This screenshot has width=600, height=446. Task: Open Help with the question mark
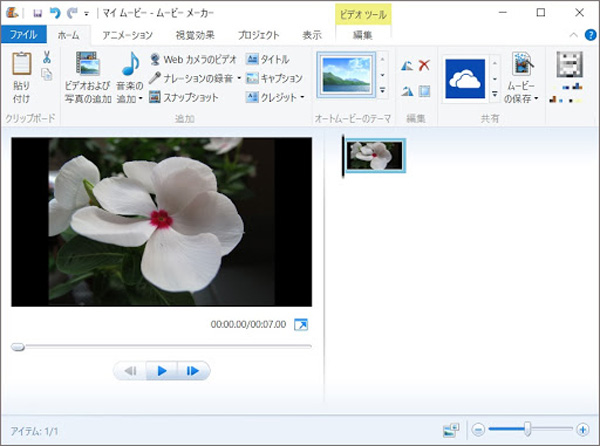[x=590, y=35]
